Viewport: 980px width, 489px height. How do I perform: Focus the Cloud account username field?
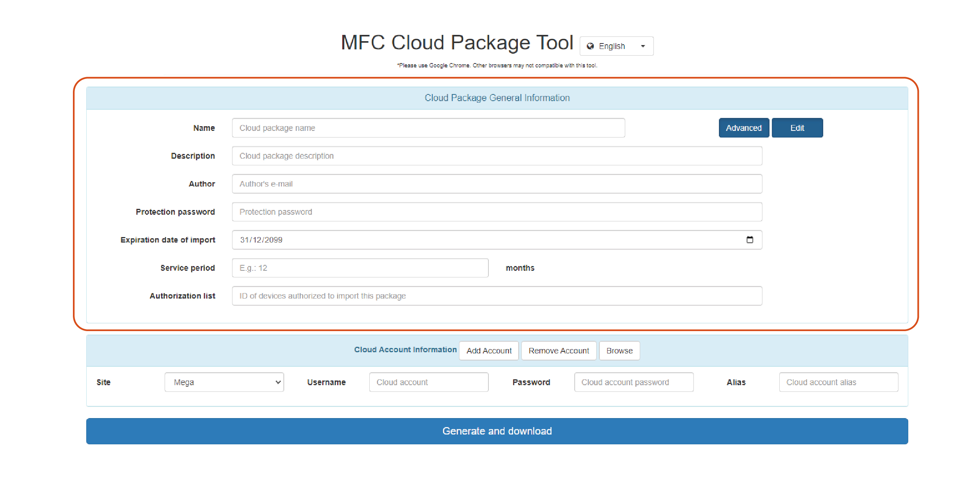pos(429,382)
